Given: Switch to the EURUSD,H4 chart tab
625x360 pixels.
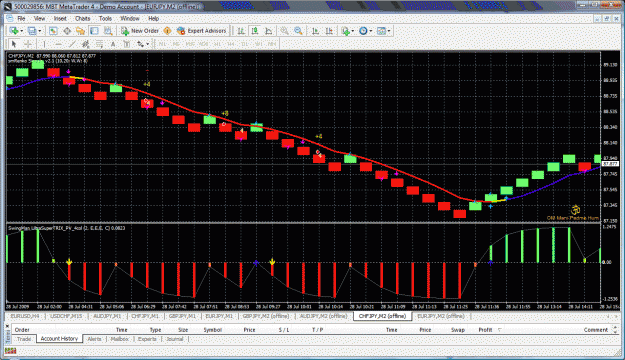Looking at the screenshot, I should (x=25, y=316).
